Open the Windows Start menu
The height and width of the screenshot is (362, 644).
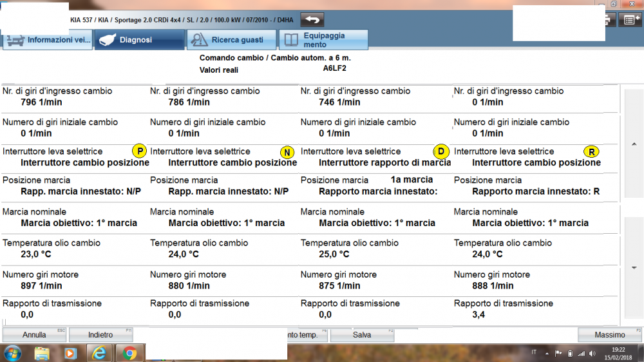tap(12, 354)
